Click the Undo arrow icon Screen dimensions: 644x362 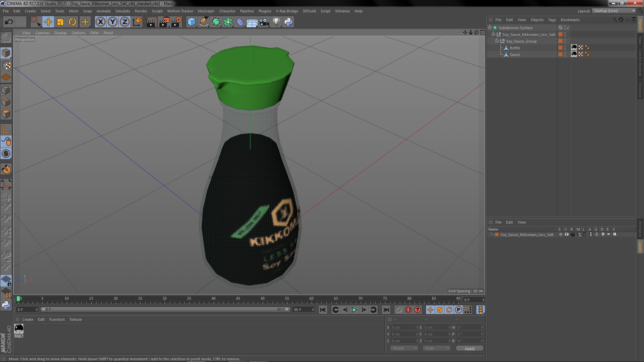pyautogui.click(x=9, y=22)
